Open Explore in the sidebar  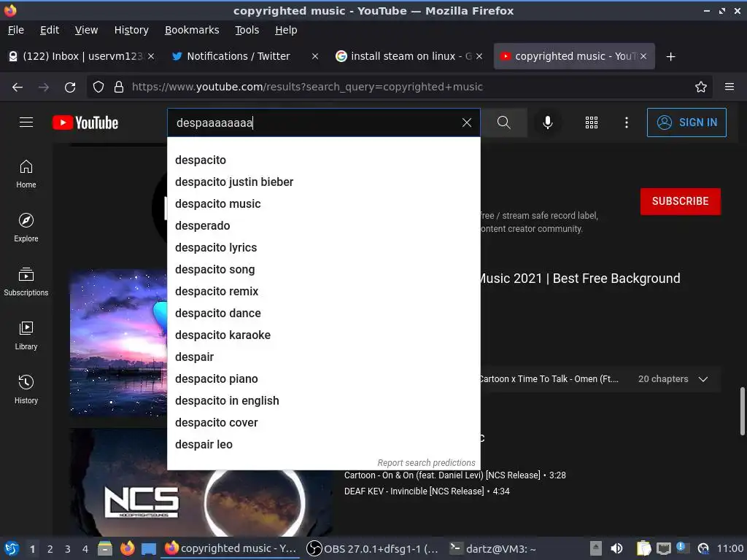click(x=26, y=228)
